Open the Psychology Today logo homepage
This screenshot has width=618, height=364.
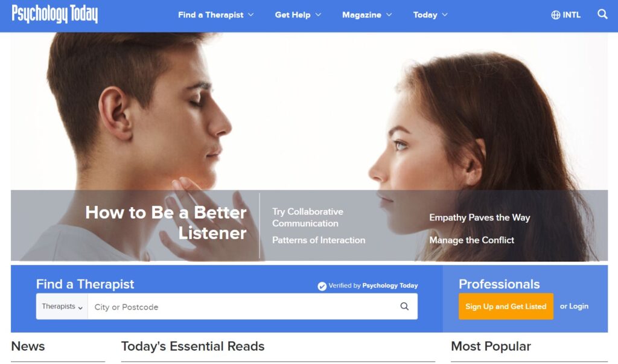[55, 14]
